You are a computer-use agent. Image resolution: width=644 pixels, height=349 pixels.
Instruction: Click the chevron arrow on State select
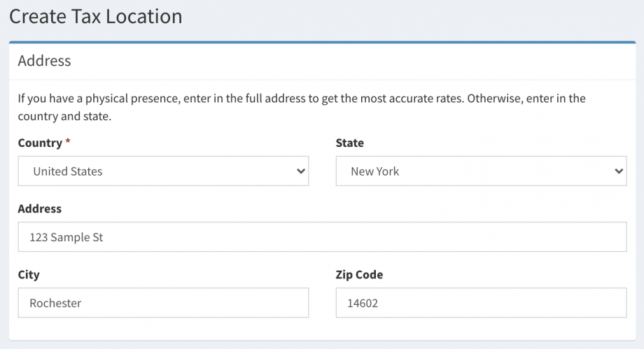tap(618, 171)
